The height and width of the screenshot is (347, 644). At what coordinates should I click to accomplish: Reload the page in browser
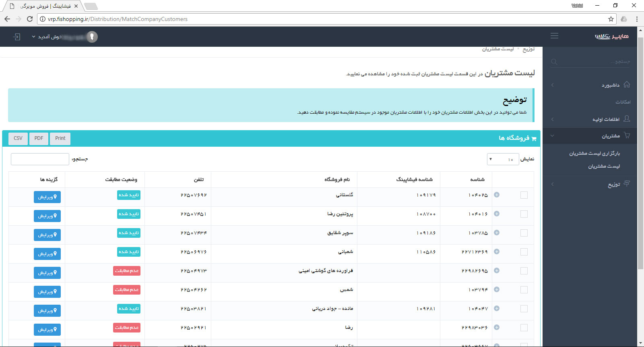tap(30, 19)
